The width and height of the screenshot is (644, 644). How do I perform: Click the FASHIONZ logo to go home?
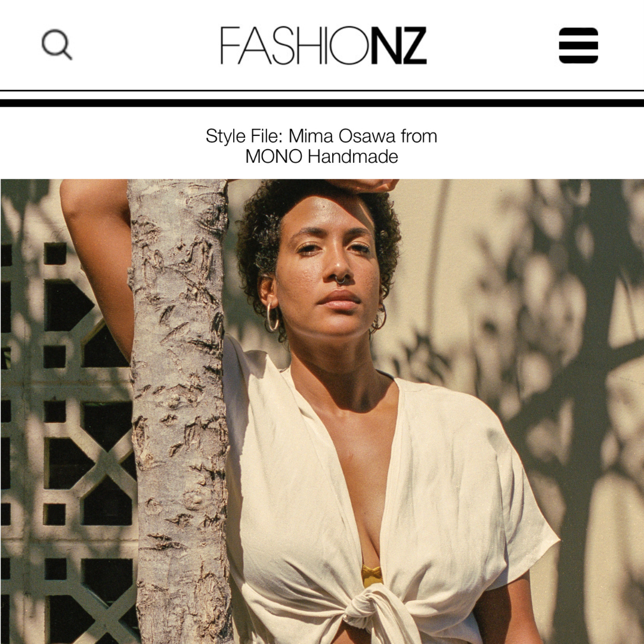[324, 45]
